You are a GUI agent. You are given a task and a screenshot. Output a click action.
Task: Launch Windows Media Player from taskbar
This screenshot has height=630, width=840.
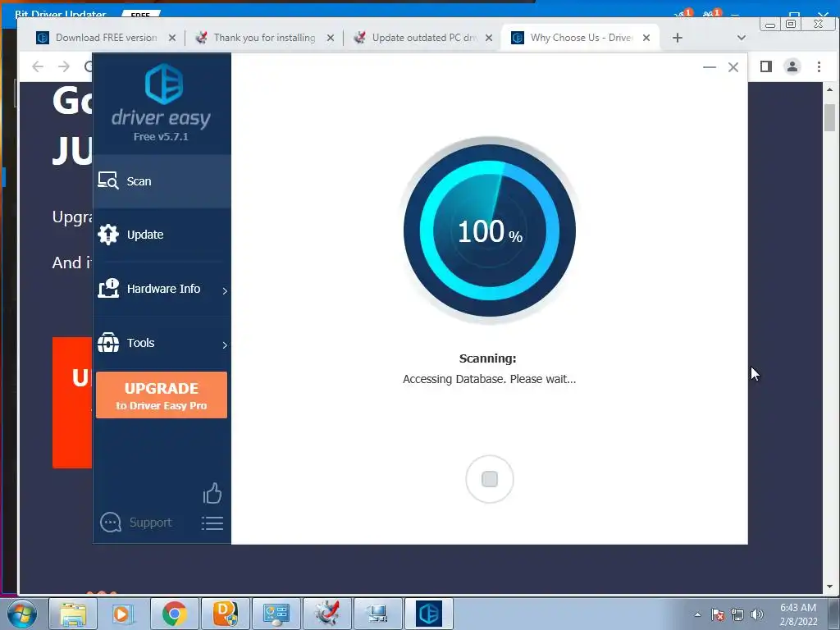click(x=122, y=614)
